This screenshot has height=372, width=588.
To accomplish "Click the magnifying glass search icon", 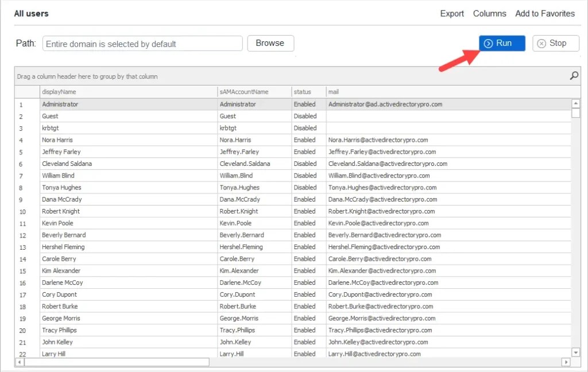I will pyautogui.click(x=573, y=75).
